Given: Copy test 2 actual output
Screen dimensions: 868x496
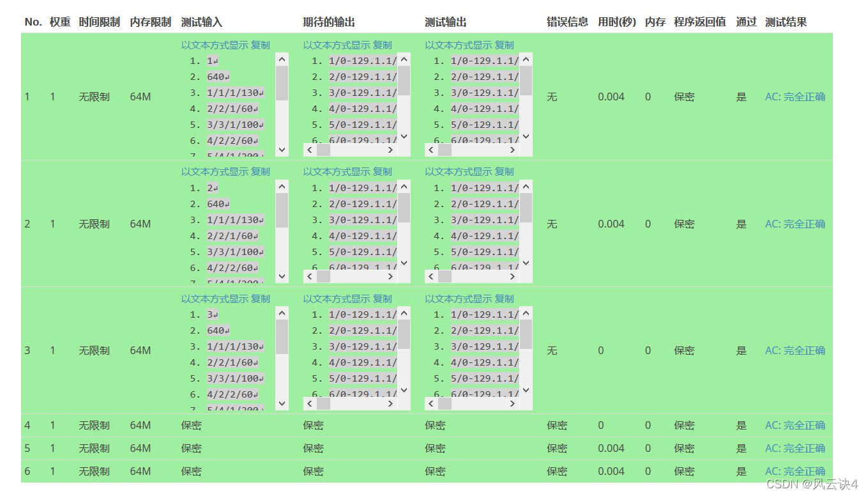Looking at the screenshot, I should point(505,171).
